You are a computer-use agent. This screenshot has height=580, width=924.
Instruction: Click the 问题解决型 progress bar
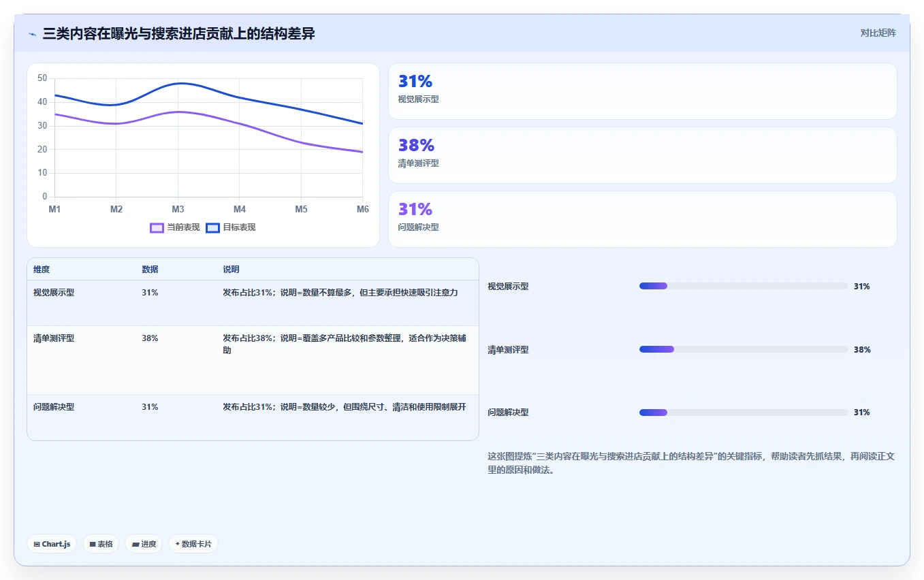tap(744, 413)
